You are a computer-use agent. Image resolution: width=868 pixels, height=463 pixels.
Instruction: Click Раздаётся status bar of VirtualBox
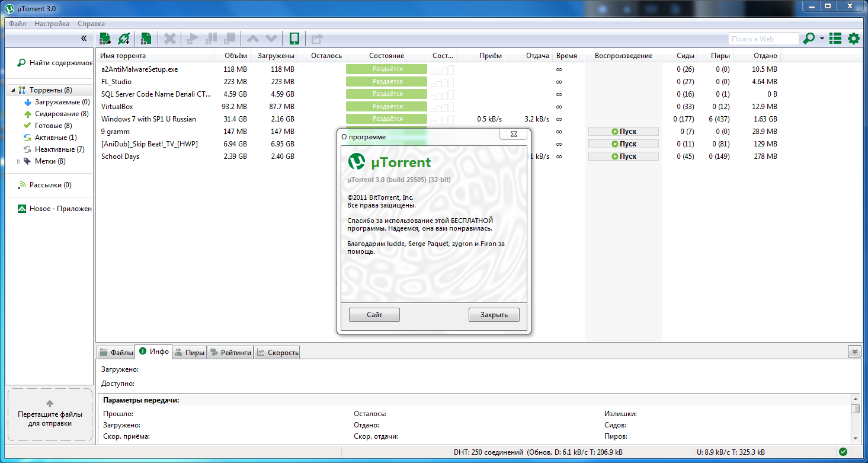click(386, 107)
